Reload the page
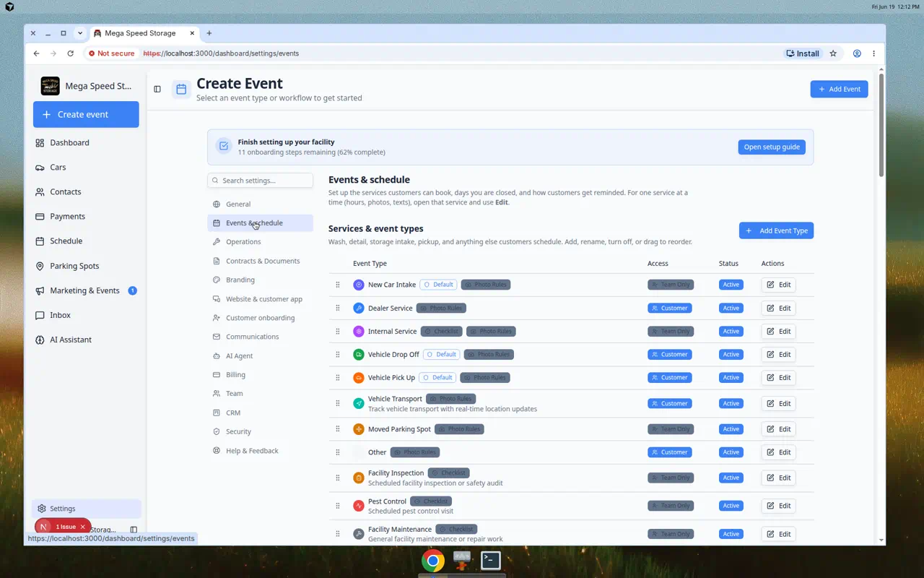The height and width of the screenshot is (578, 924). coord(70,53)
